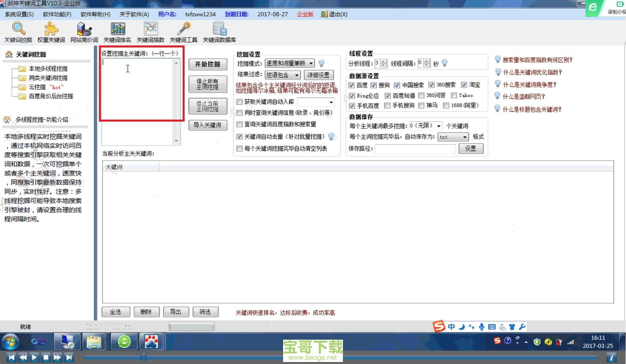
Task: Click the 导入关键词 button
Action: 208,125
